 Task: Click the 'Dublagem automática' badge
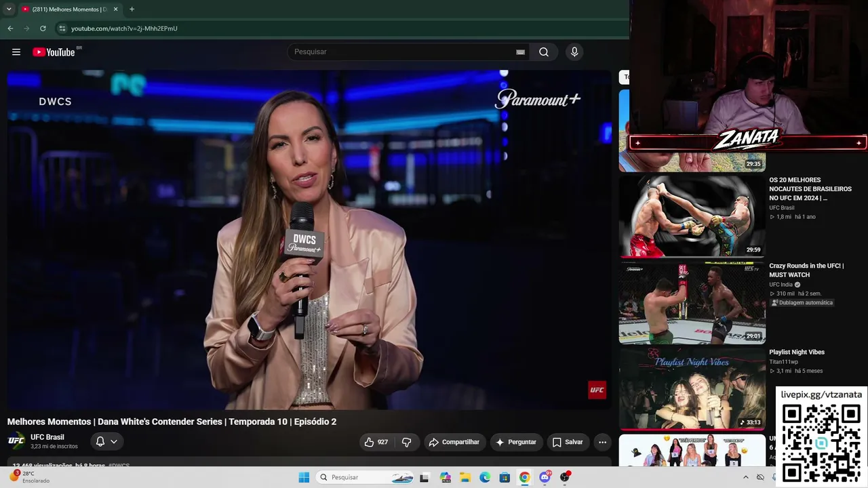tap(802, 303)
